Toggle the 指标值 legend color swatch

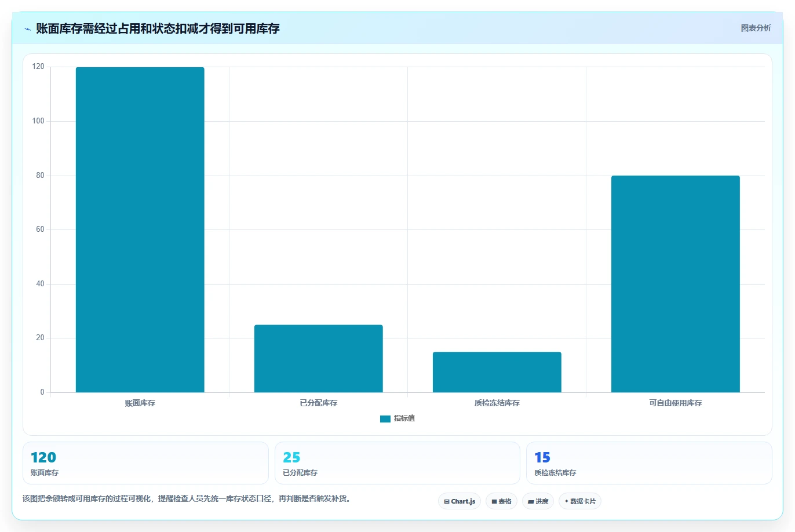pyautogui.click(x=385, y=419)
